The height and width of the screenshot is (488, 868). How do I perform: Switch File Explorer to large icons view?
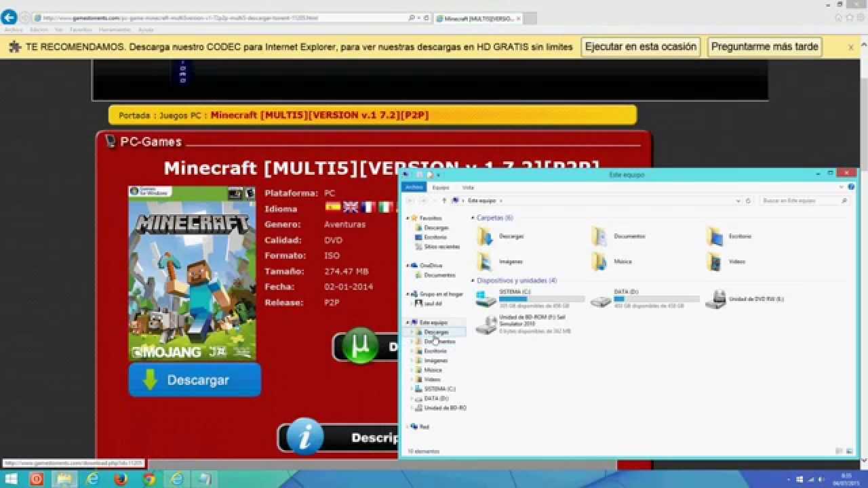coord(849,451)
